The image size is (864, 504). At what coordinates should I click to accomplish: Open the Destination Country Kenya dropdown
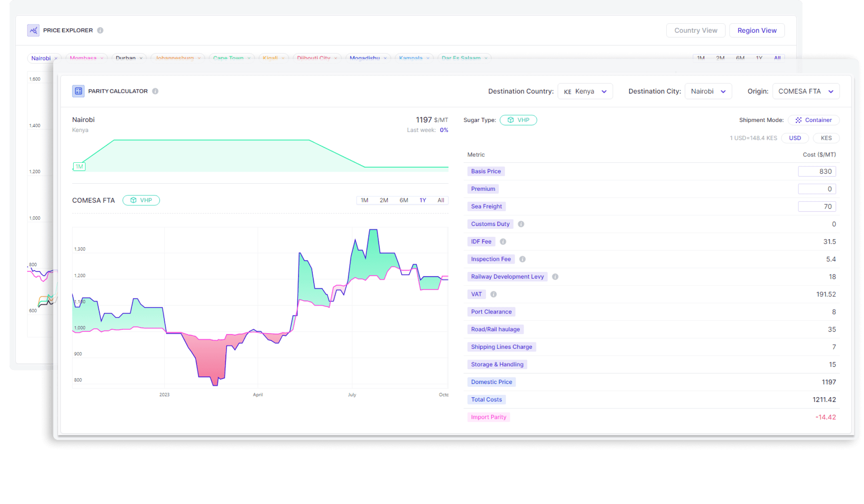585,91
